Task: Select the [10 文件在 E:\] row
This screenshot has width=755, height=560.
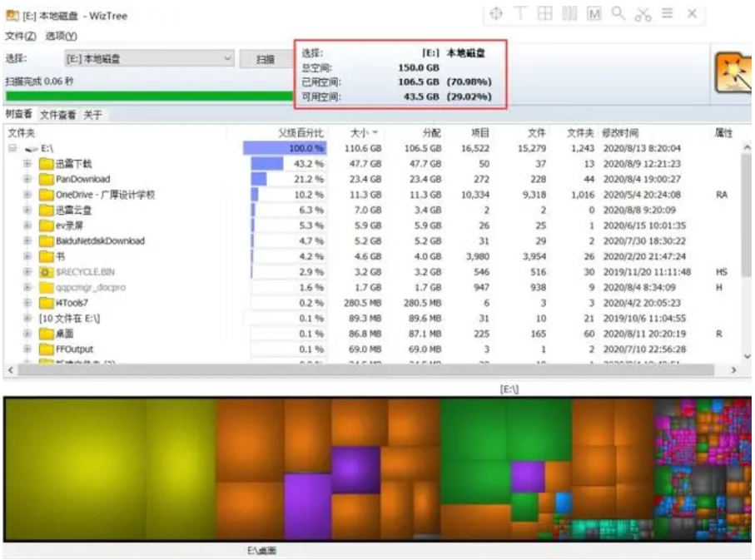Action: pyautogui.click(x=372, y=319)
